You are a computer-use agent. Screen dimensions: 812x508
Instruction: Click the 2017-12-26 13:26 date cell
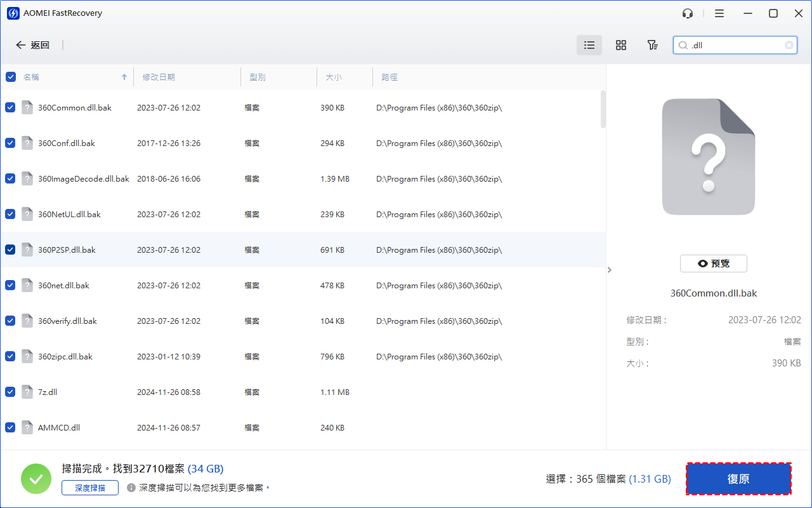tap(169, 143)
